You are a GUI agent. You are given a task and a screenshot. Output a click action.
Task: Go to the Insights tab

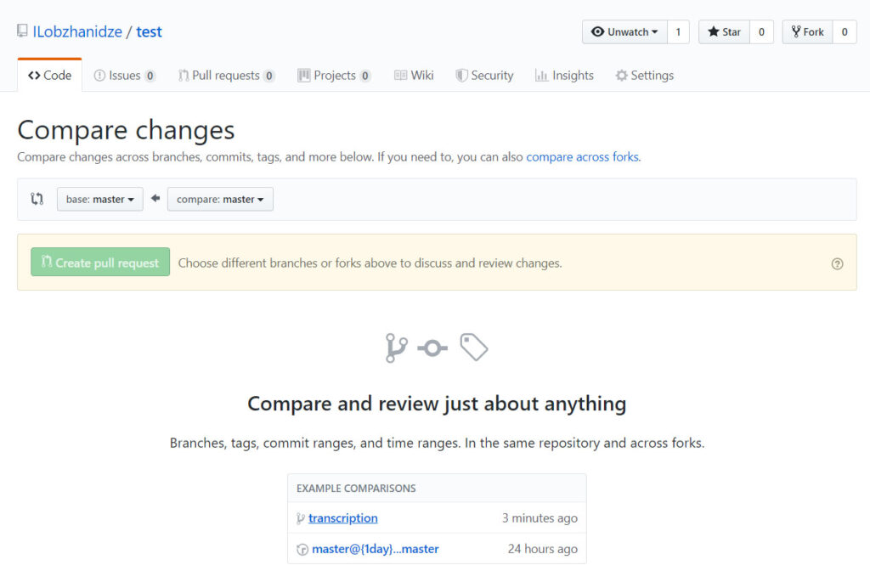[x=564, y=76]
